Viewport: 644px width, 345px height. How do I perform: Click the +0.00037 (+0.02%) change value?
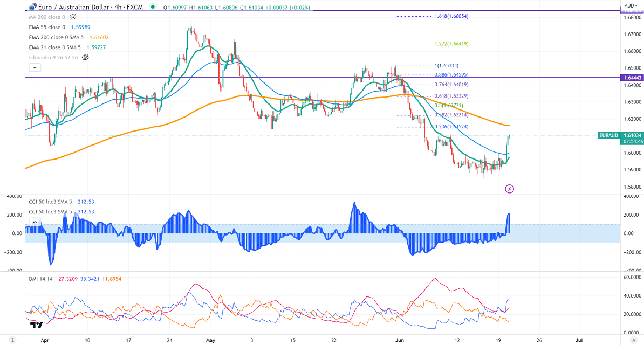[289, 8]
